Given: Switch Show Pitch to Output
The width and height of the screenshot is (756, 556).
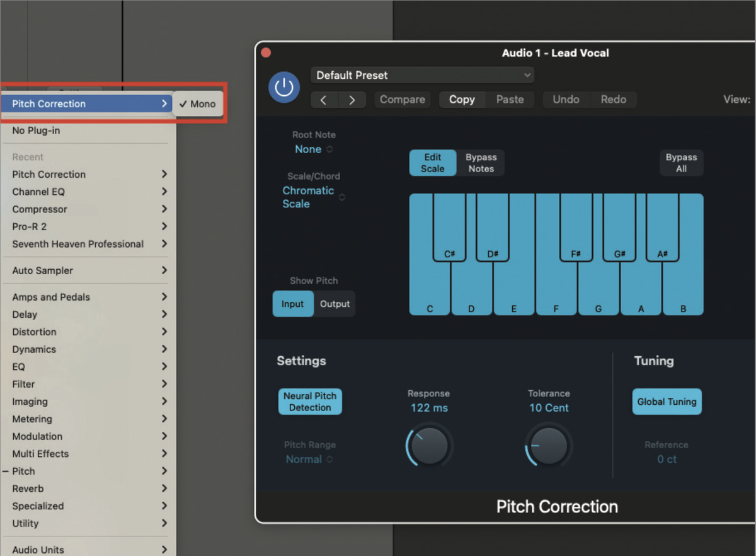Looking at the screenshot, I should (x=335, y=303).
